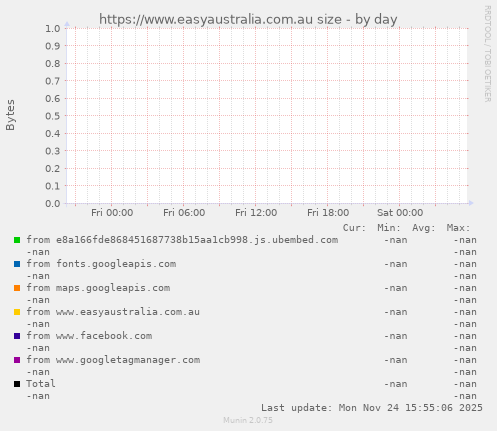
Task: Select the legend text 'from www.easyaustralia.com.au'
Action: [113, 312]
